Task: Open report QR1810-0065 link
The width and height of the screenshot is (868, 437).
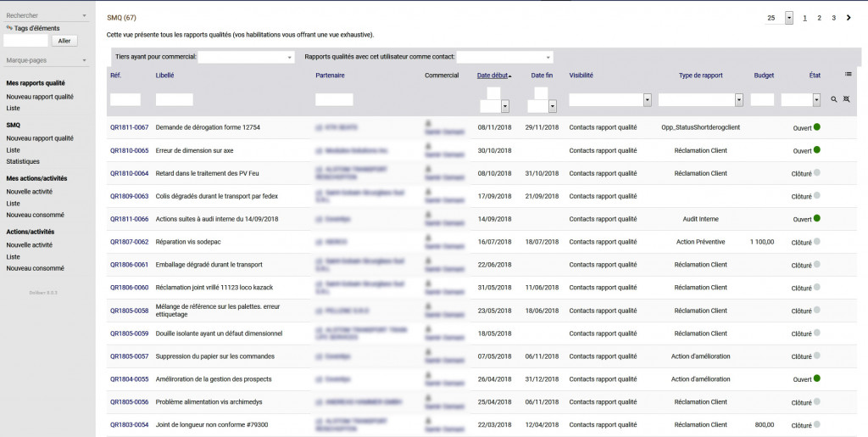Action: [129, 150]
